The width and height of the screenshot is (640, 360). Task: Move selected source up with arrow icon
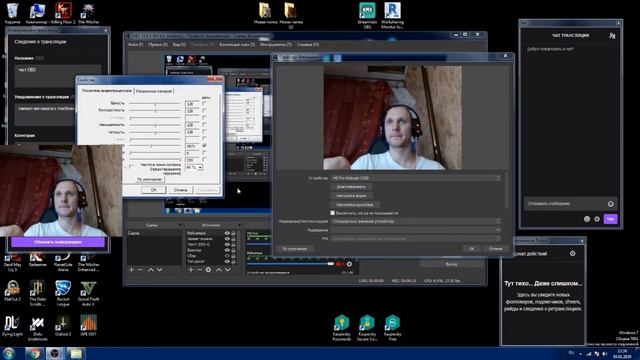[219, 270]
